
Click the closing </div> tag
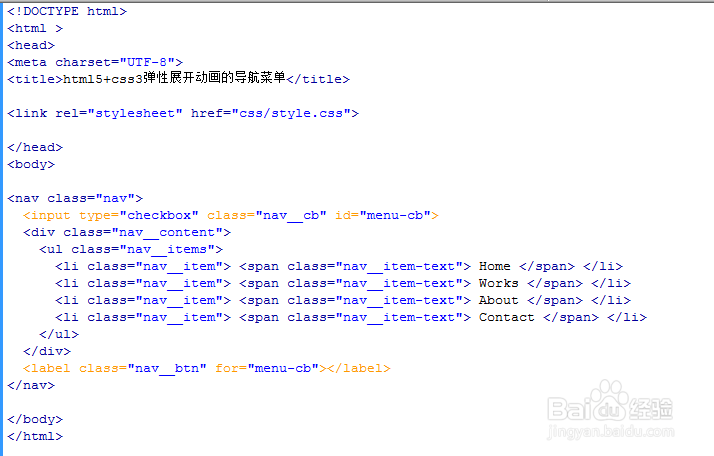47,351
